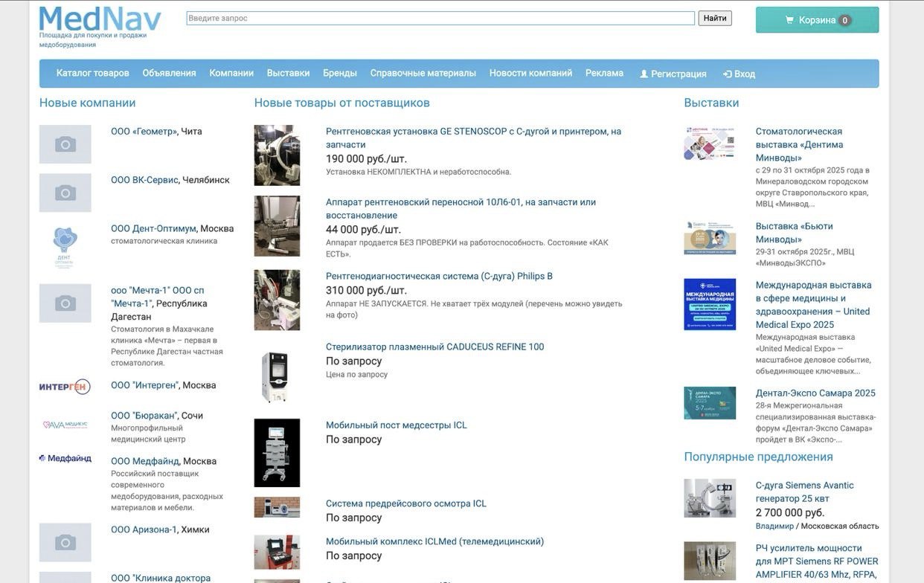Click United Medical Expo 2025 thumbnail
The height and width of the screenshot is (583, 924).
(710, 304)
